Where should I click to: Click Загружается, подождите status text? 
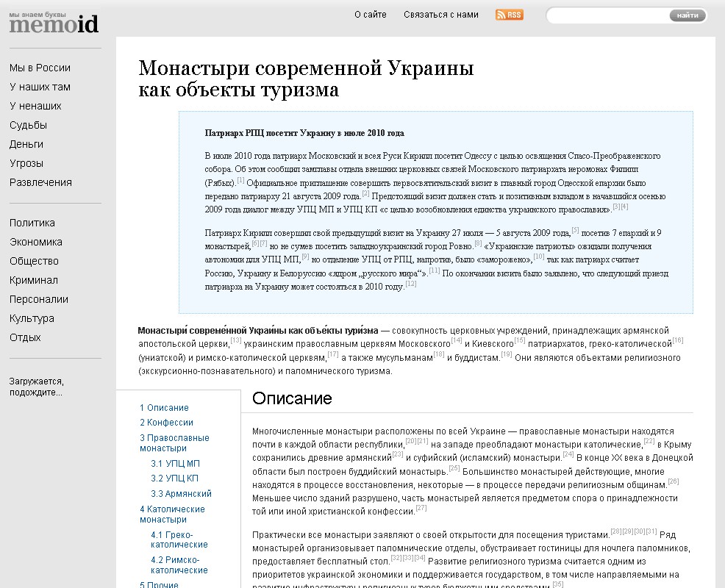(x=37, y=387)
